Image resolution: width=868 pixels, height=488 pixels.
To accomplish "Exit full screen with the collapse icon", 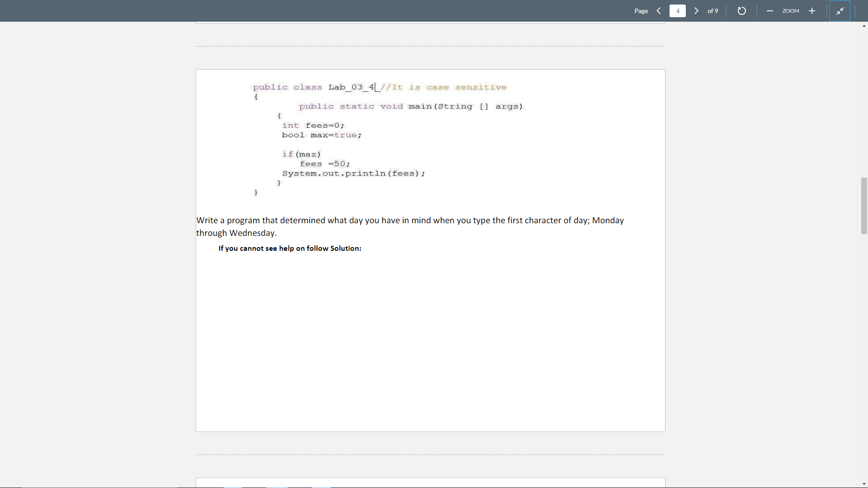I will point(840,11).
